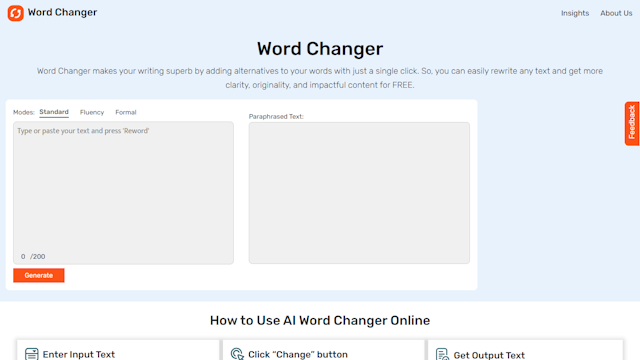Switch to Fluency mode
640x360 pixels.
92,112
